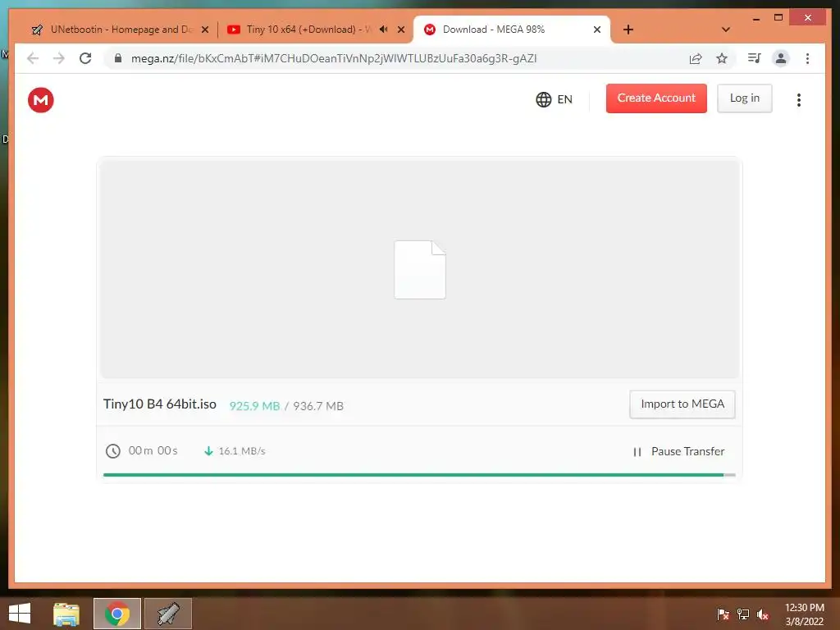Click the network tray icon
The image size is (840, 630).
pyautogui.click(x=742, y=614)
